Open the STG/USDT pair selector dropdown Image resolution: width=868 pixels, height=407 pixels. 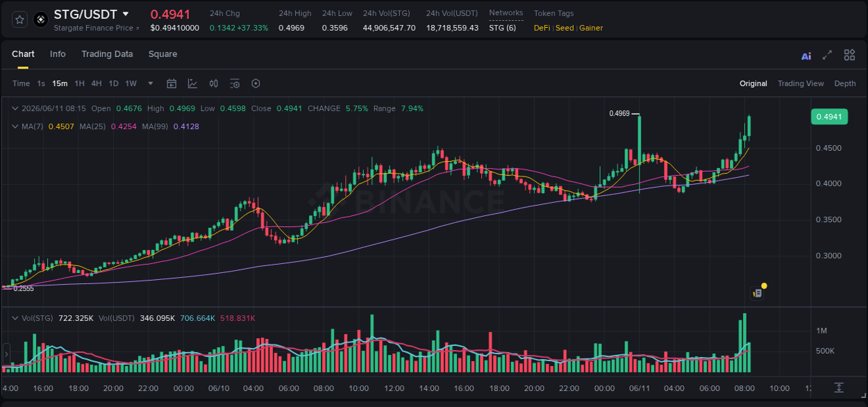click(x=126, y=14)
